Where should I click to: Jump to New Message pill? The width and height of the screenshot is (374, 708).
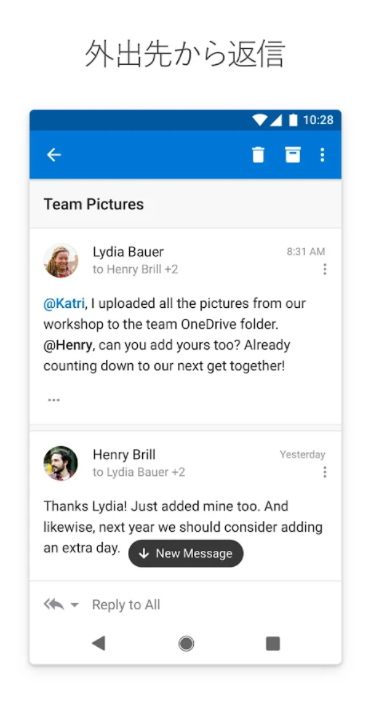186,554
